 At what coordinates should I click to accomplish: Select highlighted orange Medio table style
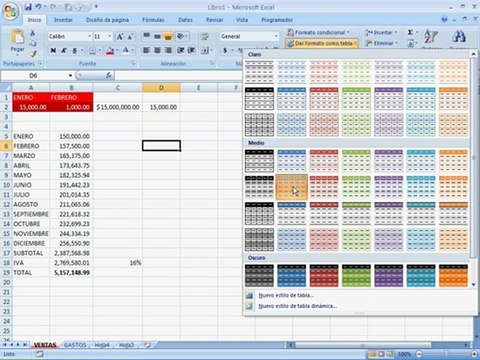[292, 187]
